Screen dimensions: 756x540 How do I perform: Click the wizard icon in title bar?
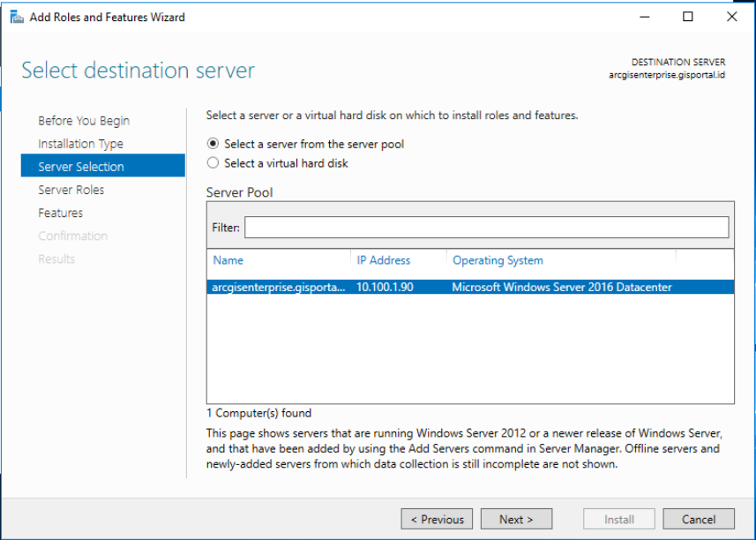pos(17,18)
